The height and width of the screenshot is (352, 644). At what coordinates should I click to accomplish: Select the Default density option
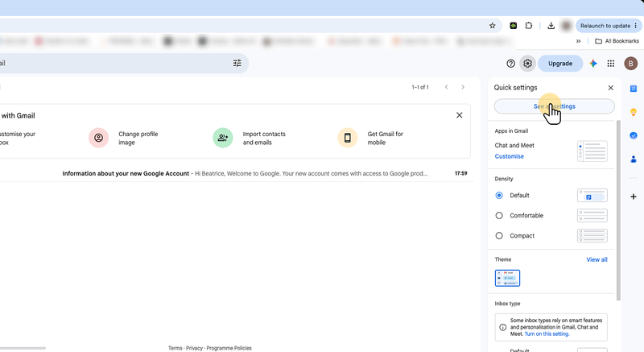tap(499, 196)
